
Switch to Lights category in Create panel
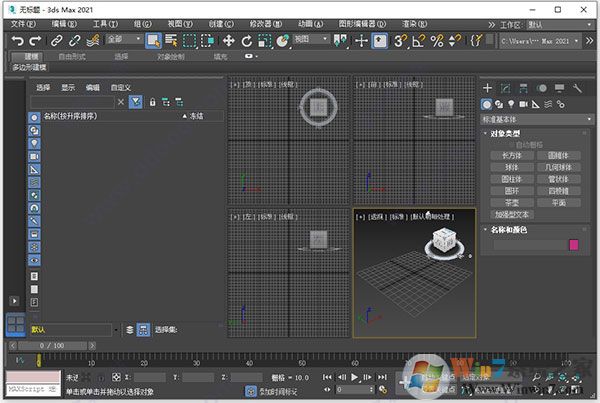click(x=511, y=104)
